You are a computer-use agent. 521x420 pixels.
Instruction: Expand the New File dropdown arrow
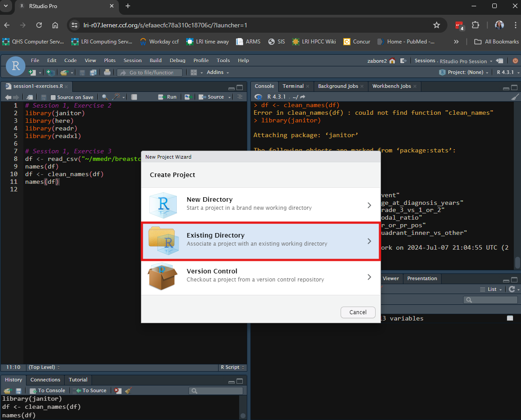[40, 73]
